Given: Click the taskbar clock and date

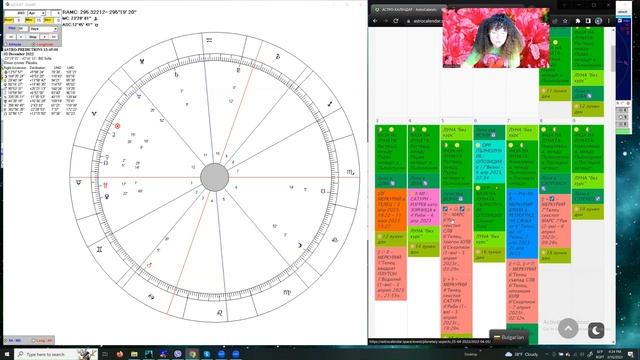Looking at the screenshot, I should 615,354.
